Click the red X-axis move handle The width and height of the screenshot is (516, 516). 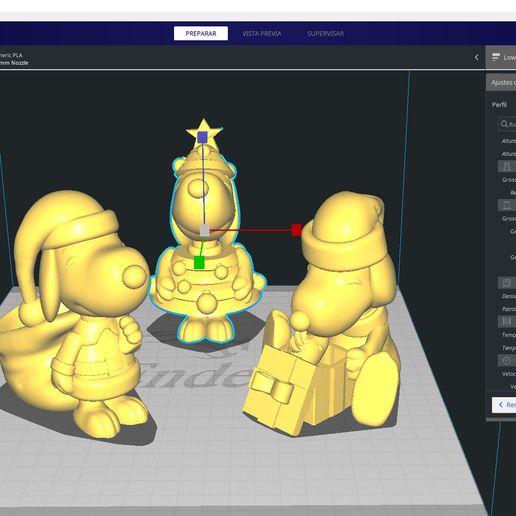(x=296, y=230)
